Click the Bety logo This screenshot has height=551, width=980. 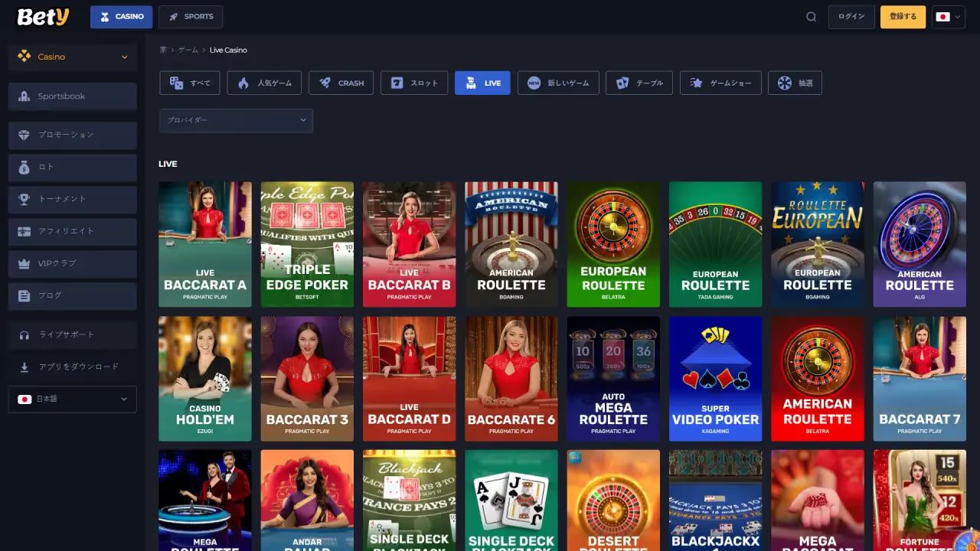click(43, 17)
